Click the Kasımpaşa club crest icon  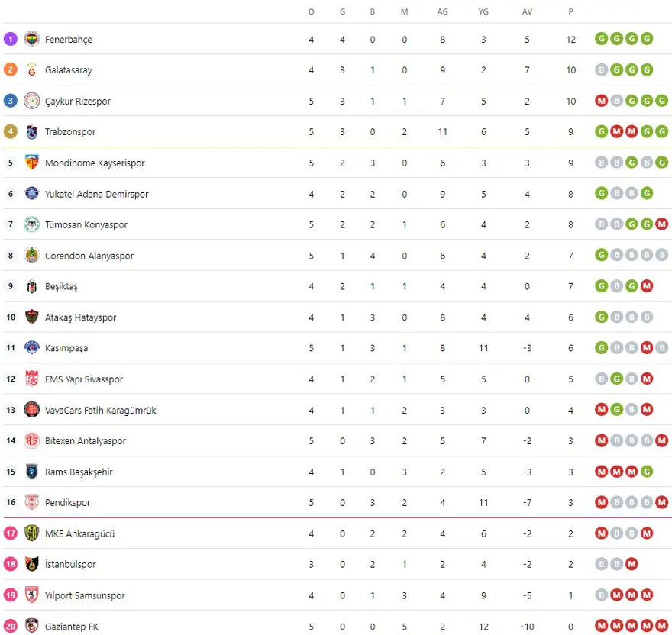click(x=31, y=348)
